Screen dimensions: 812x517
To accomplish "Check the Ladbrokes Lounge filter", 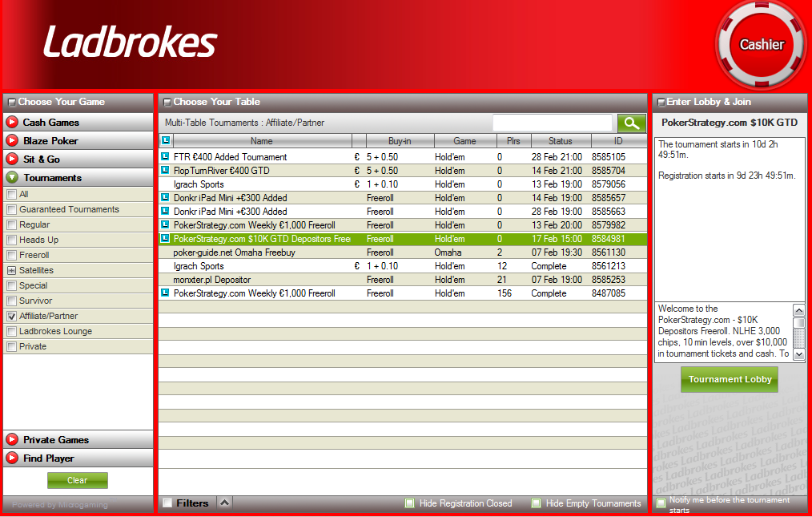I will [x=11, y=331].
